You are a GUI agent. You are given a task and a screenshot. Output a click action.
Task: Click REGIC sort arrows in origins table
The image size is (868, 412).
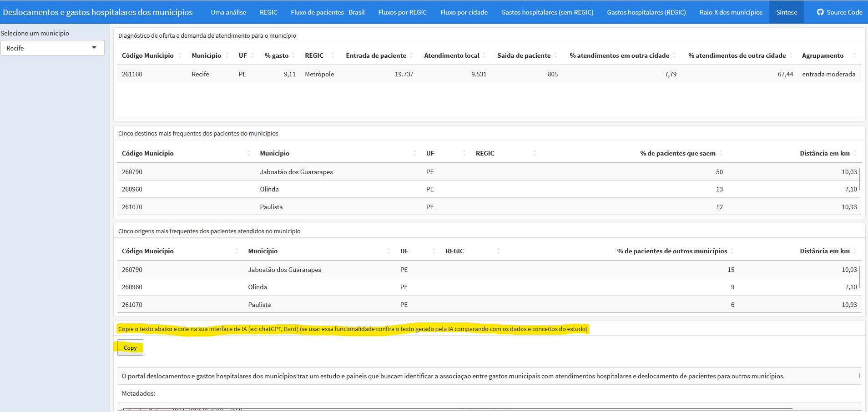[x=498, y=251]
